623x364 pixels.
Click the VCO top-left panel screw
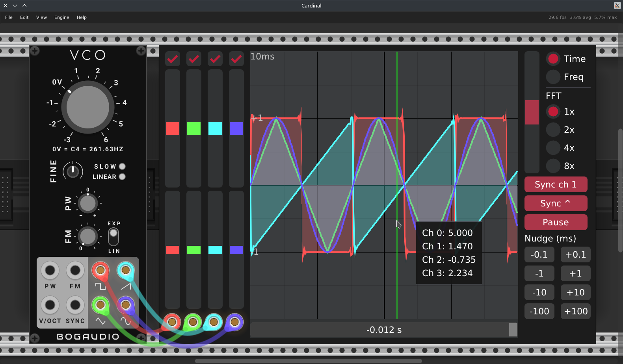(x=35, y=50)
